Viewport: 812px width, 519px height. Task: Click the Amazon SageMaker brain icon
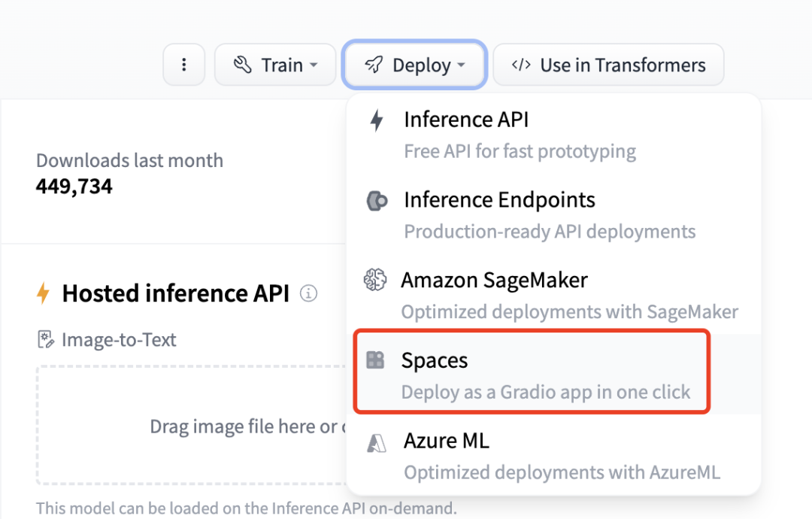(x=377, y=280)
